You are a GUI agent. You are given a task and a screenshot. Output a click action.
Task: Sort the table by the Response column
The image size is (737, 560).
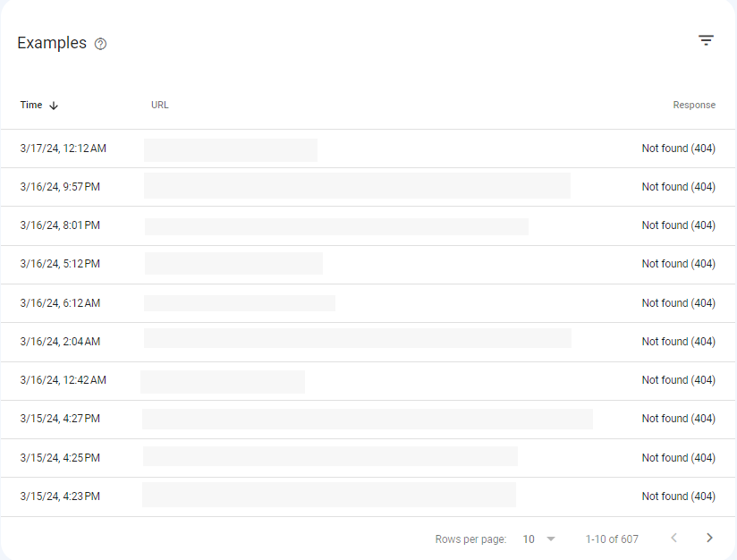tap(694, 105)
